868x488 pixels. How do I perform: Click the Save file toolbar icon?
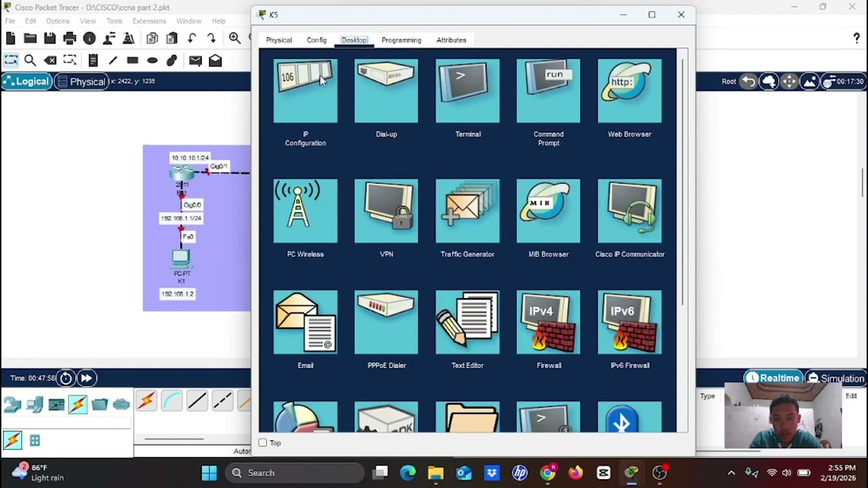pyautogui.click(x=50, y=39)
